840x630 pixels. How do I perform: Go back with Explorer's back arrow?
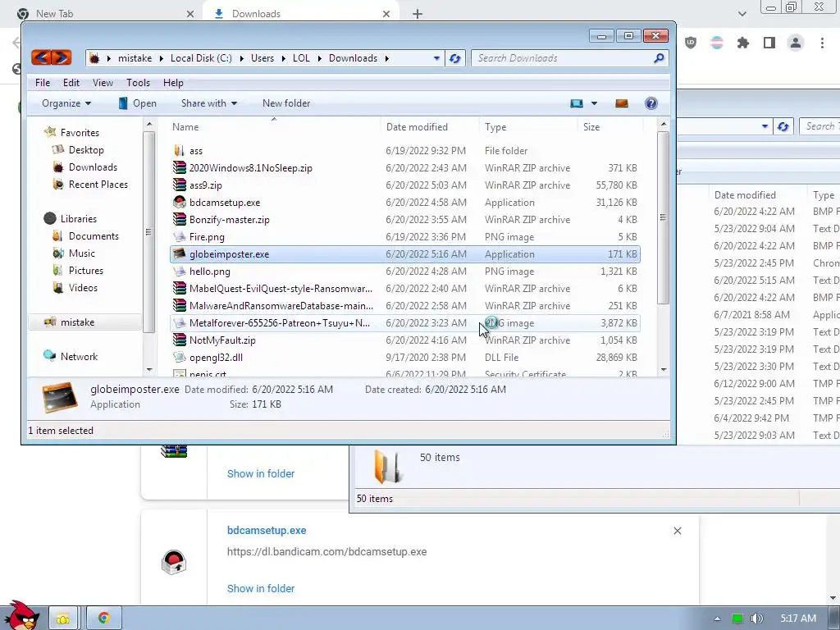pos(41,57)
